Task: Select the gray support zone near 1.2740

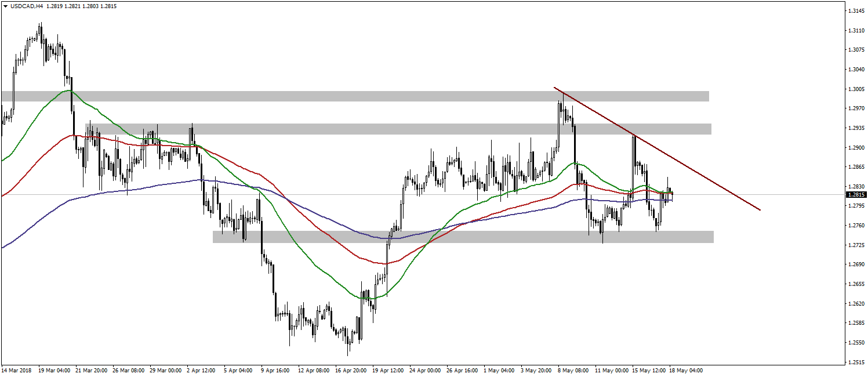Action: (463, 237)
